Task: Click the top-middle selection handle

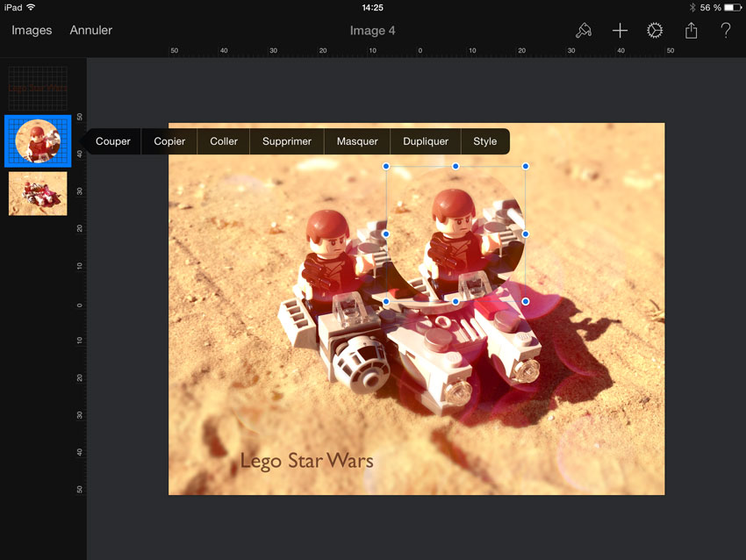Action: [455, 166]
